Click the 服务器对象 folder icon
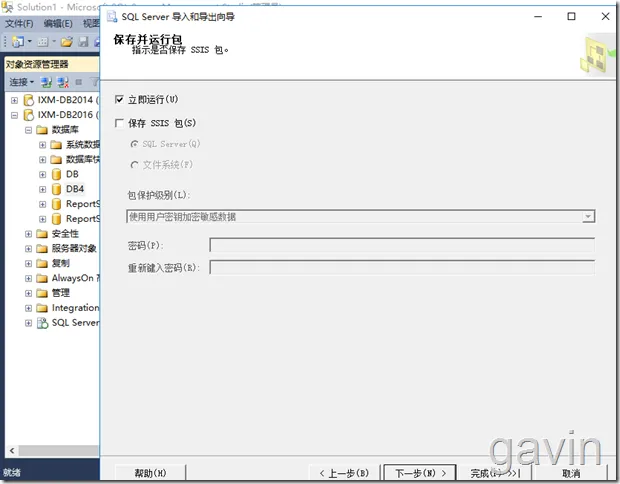Image resolution: width=620 pixels, height=484 pixels. coord(42,249)
